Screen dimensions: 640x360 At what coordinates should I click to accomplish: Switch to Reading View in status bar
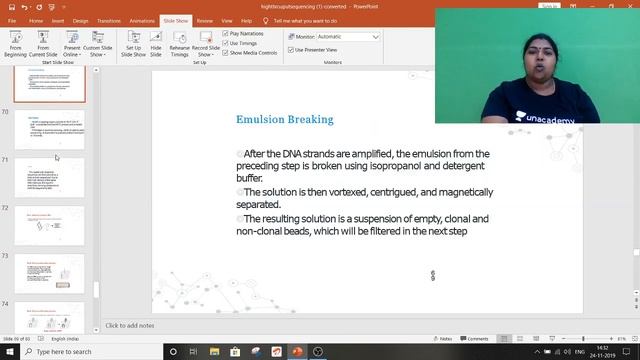[536, 339]
